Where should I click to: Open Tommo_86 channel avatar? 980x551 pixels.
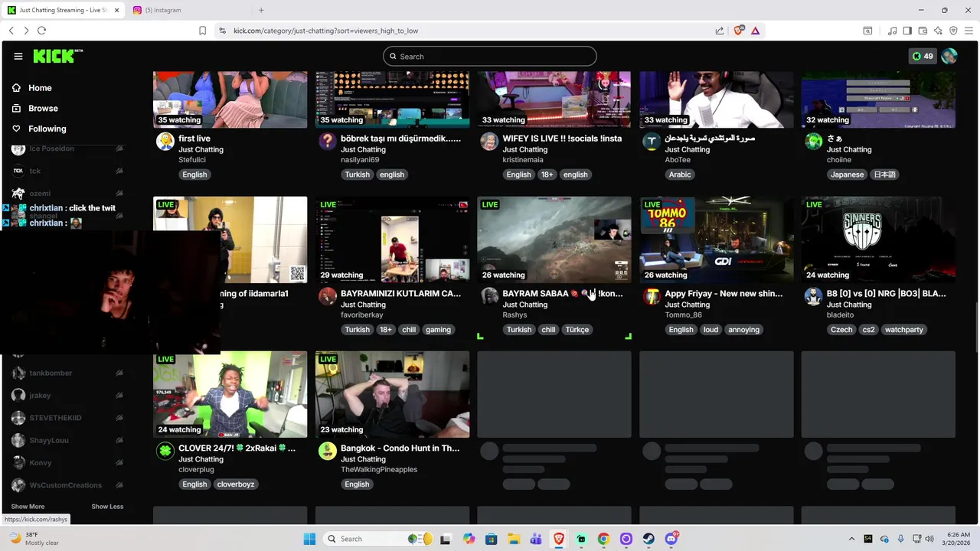tap(652, 297)
